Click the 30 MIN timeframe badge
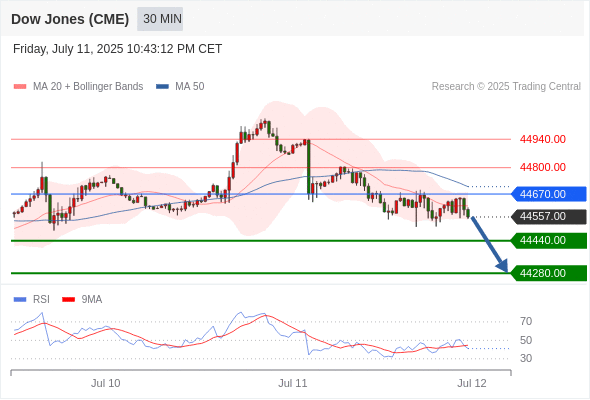The height and width of the screenshot is (400, 590). click(x=160, y=19)
